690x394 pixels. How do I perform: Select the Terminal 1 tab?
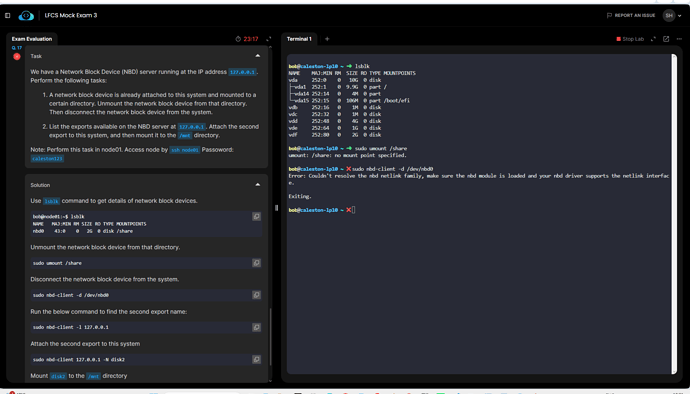tap(299, 39)
